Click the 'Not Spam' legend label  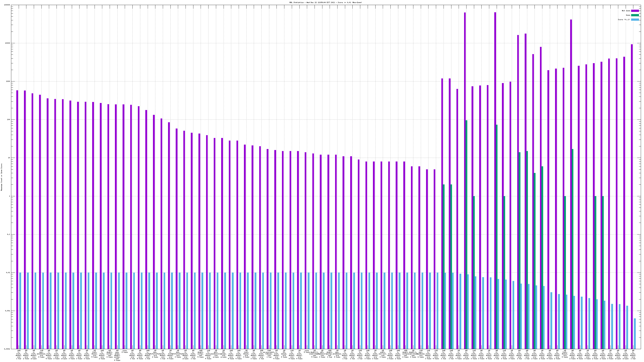[x=626, y=11]
